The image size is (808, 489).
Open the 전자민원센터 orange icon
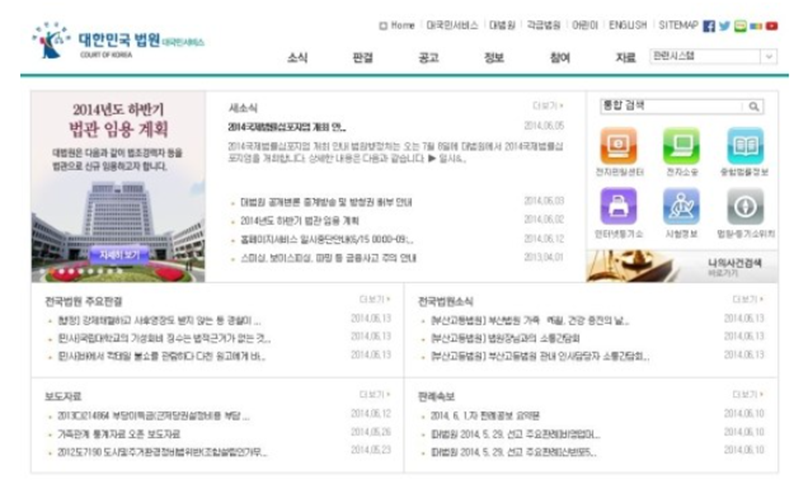click(x=620, y=147)
